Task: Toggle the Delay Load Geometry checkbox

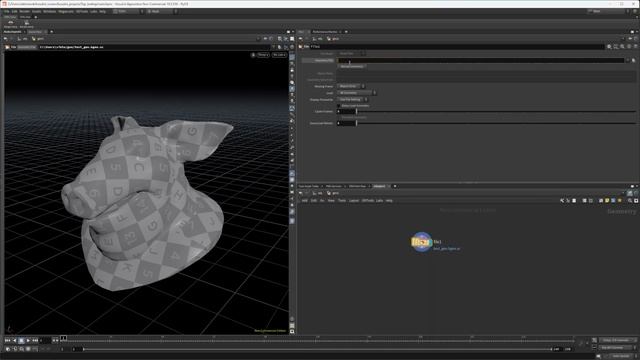Action: tap(339, 106)
